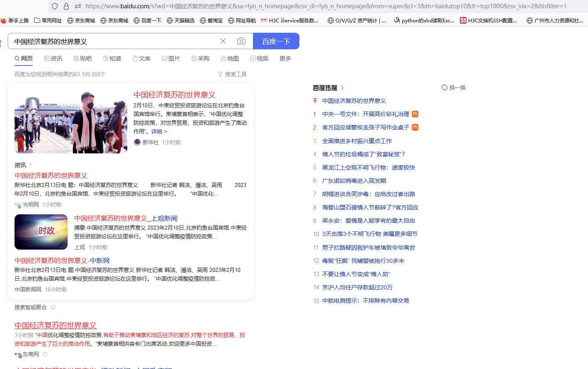Click the 新华社 source icon
This screenshot has height=369, width=588.
coord(137,142)
